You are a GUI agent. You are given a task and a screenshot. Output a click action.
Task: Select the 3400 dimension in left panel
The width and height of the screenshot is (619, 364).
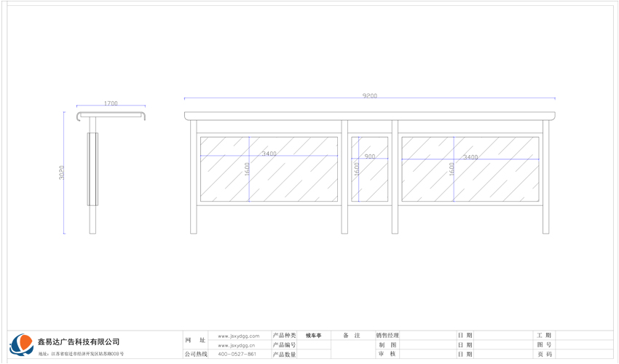pyautogui.click(x=269, y=154)
